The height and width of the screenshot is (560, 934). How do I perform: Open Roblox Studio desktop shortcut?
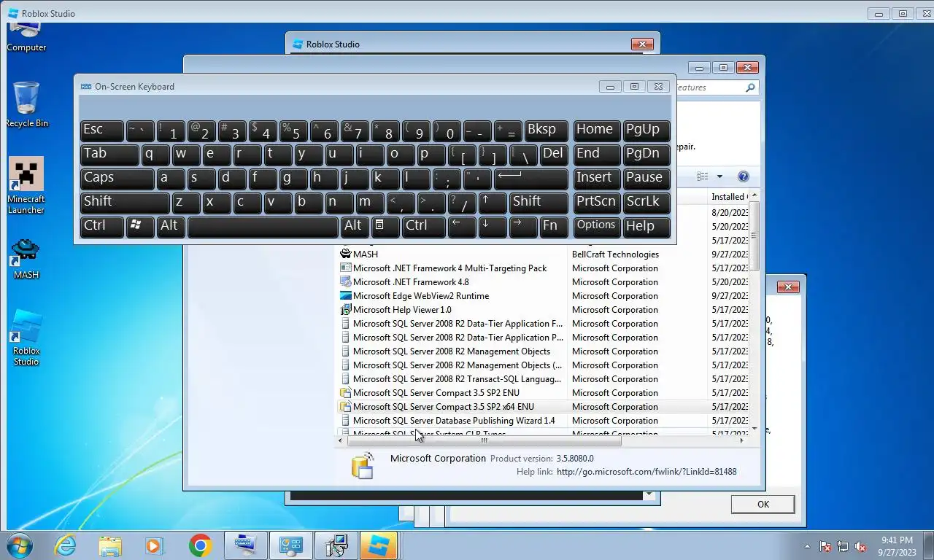(x=26, y=338)
